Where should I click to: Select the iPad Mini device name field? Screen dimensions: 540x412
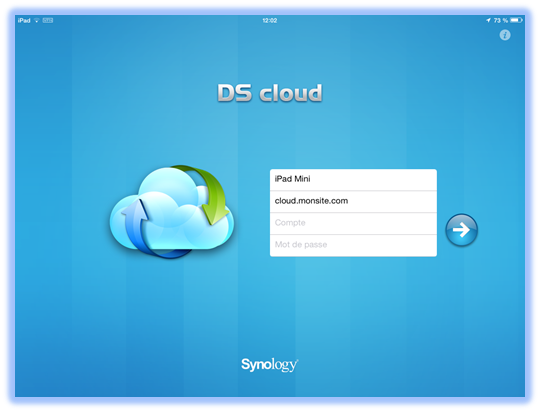click(353, 179)
